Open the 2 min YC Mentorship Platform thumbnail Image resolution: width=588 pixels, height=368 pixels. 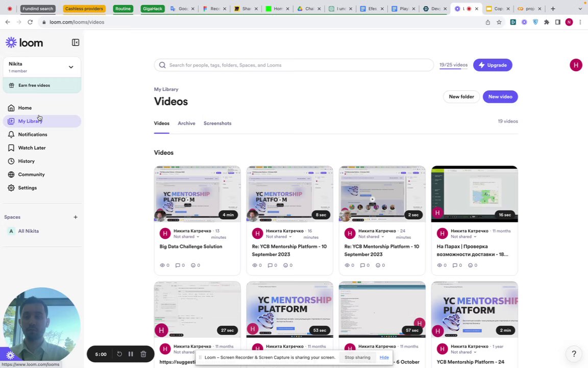coord(474,309)
